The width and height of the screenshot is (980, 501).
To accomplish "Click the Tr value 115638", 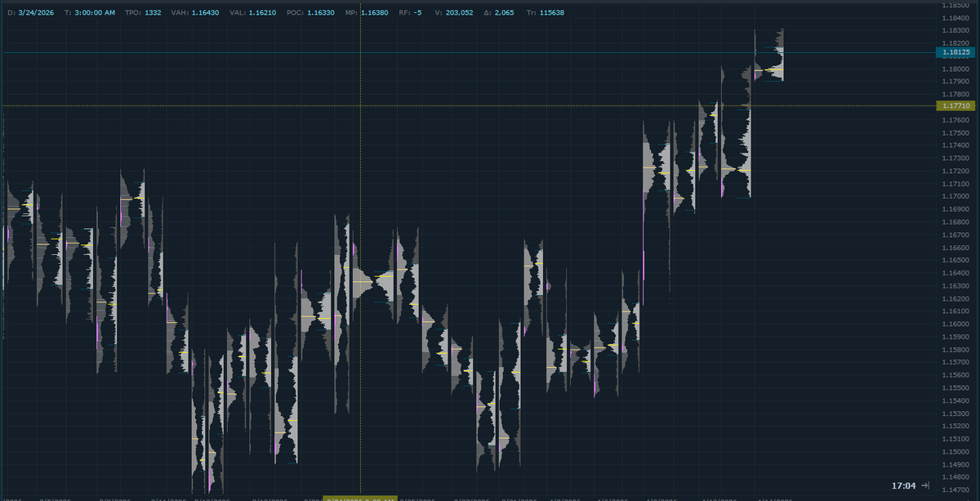I will pyautogui.click(x=552, y=12).
